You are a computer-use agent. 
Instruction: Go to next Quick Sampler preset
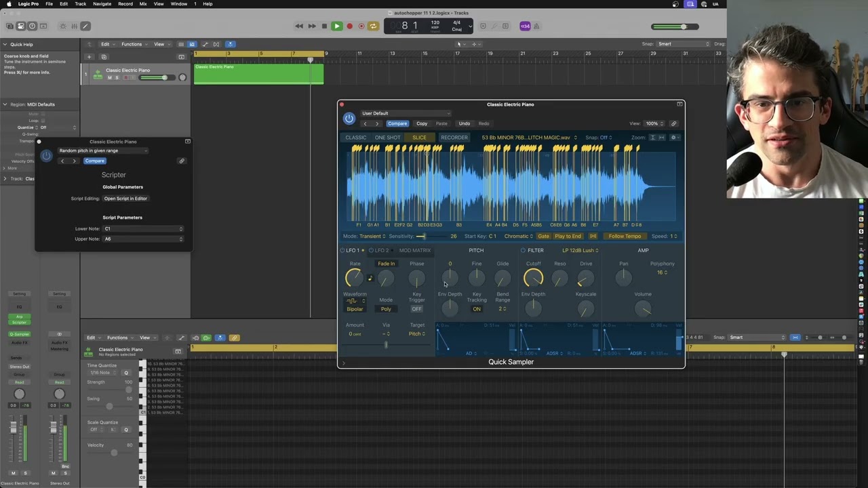tap(377, 123)
